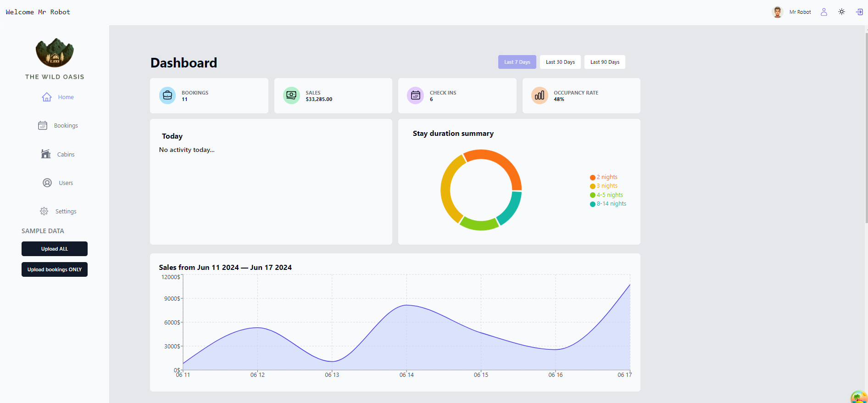Click the user account icon in header
Image resolution: width=868 pixels, height=403 pixels.
pos(823,12)
